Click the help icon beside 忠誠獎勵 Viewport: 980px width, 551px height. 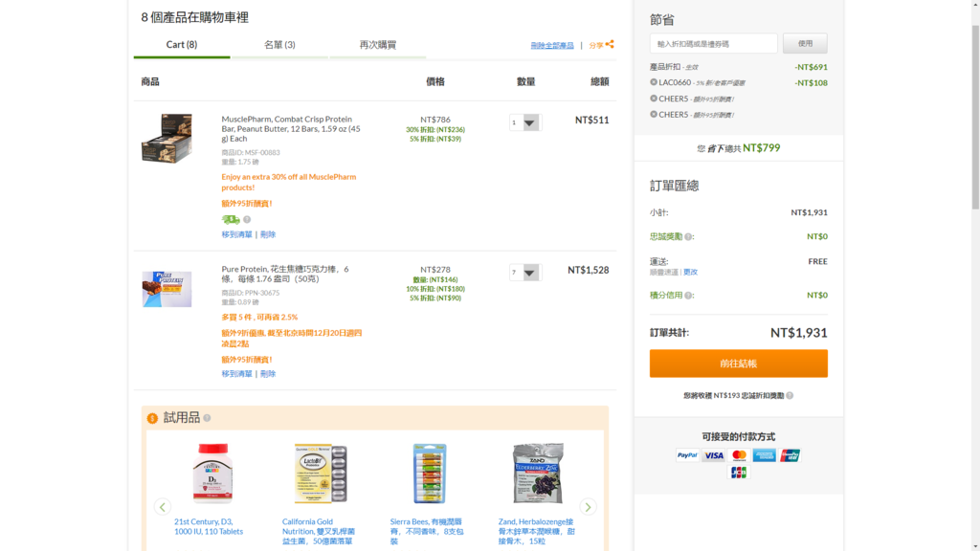689,236
